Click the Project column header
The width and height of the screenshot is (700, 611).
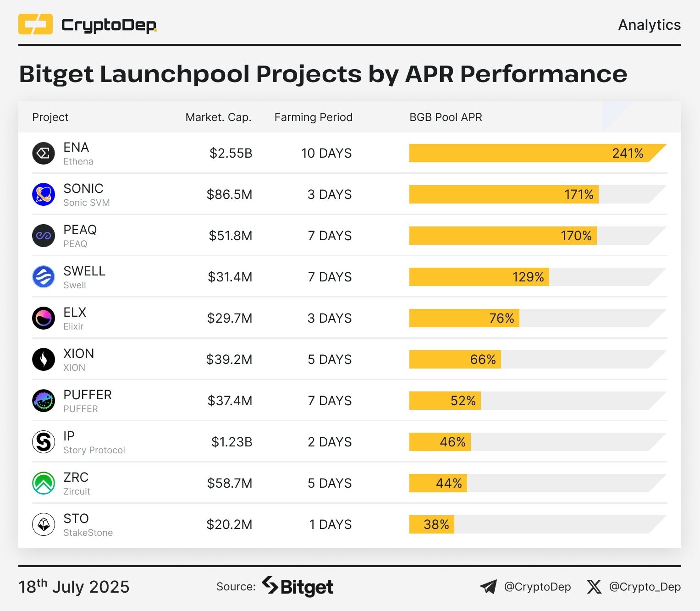(x=50, y=117)
